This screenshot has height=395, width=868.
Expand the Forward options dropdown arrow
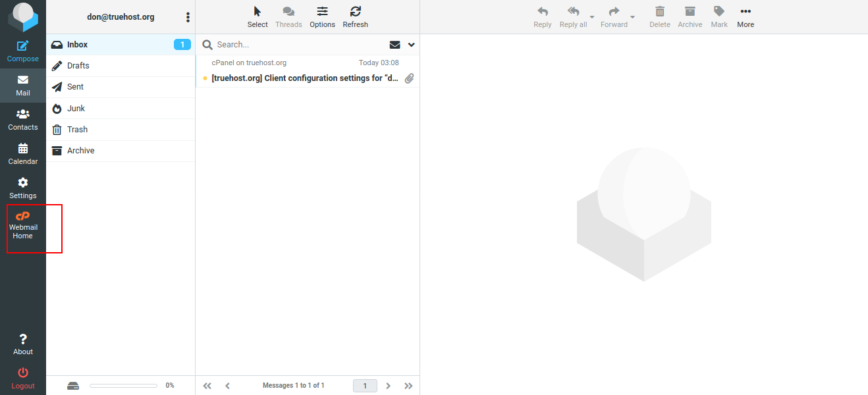[633, 17]
